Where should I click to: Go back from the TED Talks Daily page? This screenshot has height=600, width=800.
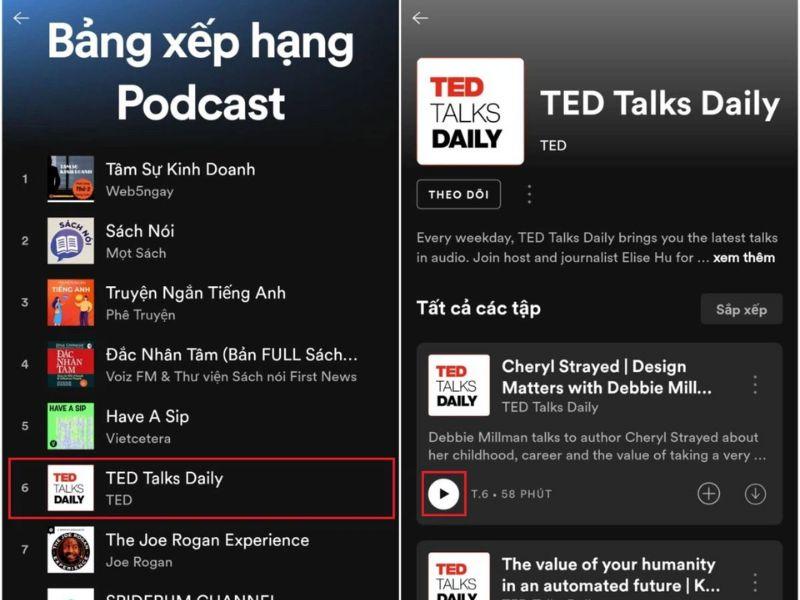point(420,18)
